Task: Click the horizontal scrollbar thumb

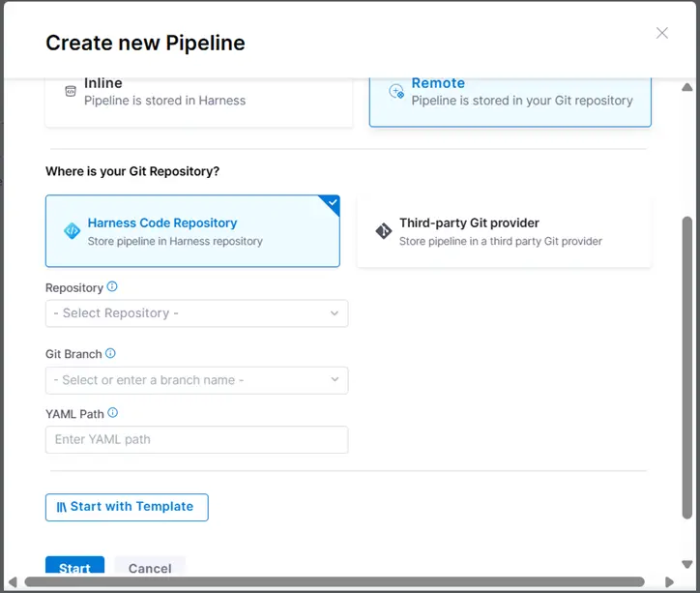Action: point(335,581)
